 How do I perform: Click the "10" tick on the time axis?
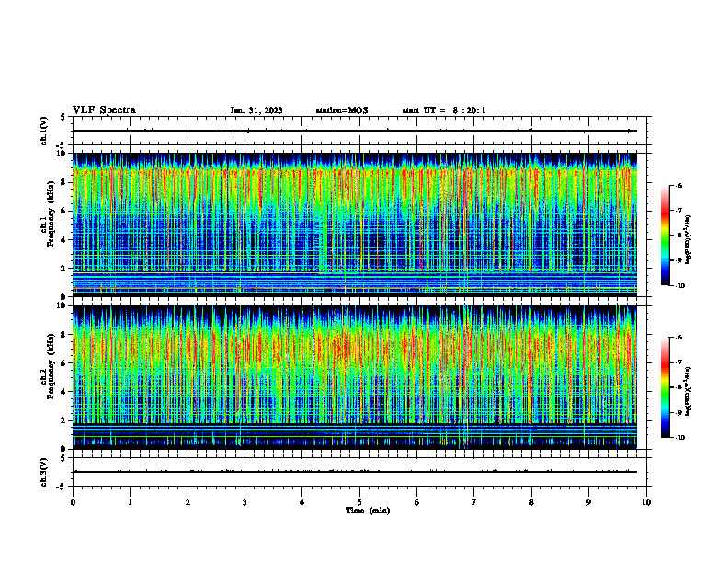[x=646, y=502]
